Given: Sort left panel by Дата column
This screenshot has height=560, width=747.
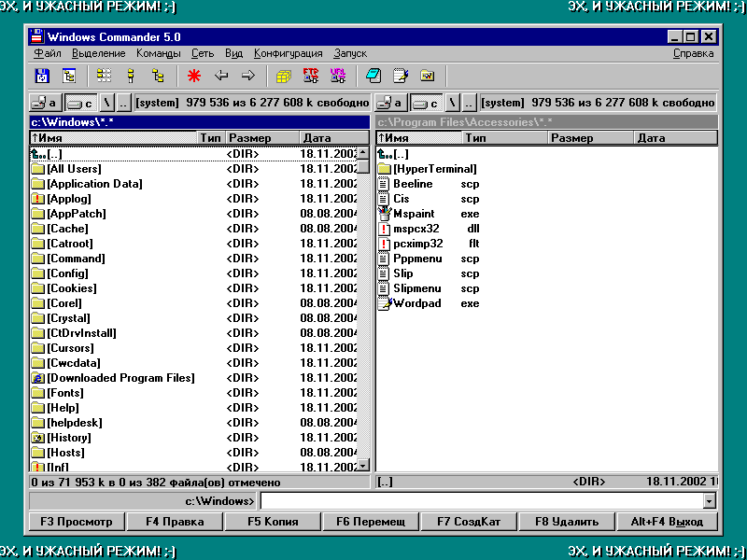Looking at the screenshot, I should [334, 138].
